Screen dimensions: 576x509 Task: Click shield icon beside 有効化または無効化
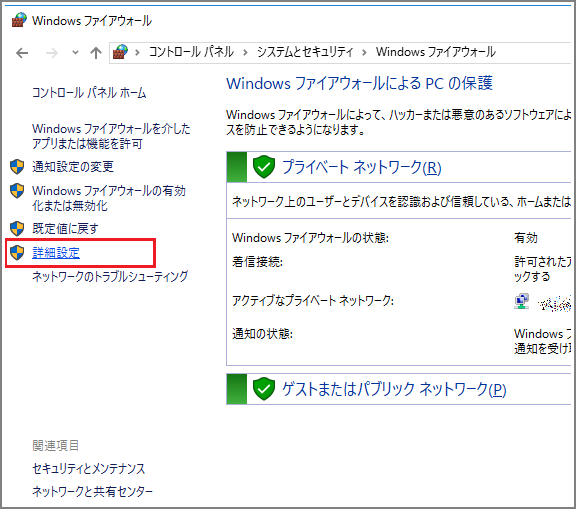(x=17, y=191)
